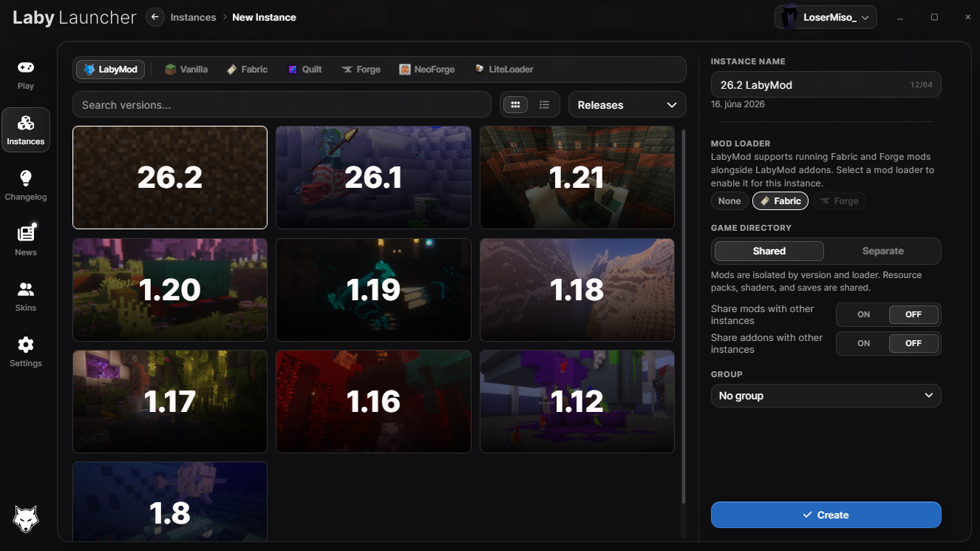Choose Minecraft version 1.18 card
Image resolution: width=980 pixels, height=551 pixels.
click(x=577, y=289)
